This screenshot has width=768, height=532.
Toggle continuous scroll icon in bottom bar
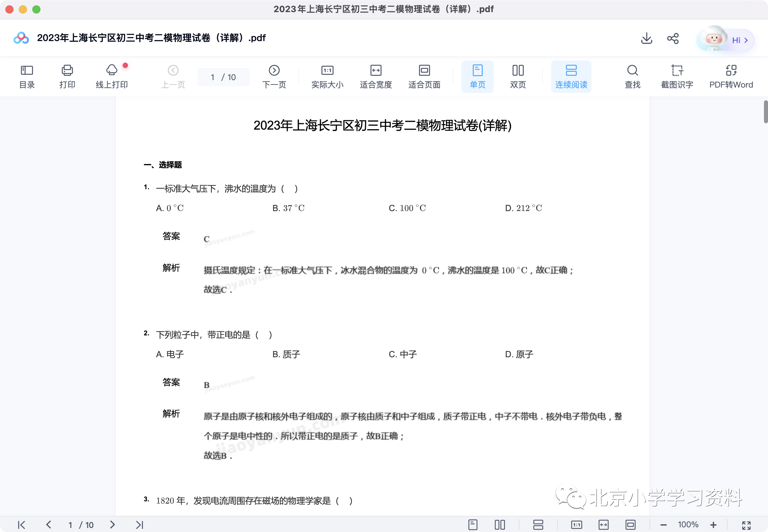pyautogui.click(x=538, y=525)
